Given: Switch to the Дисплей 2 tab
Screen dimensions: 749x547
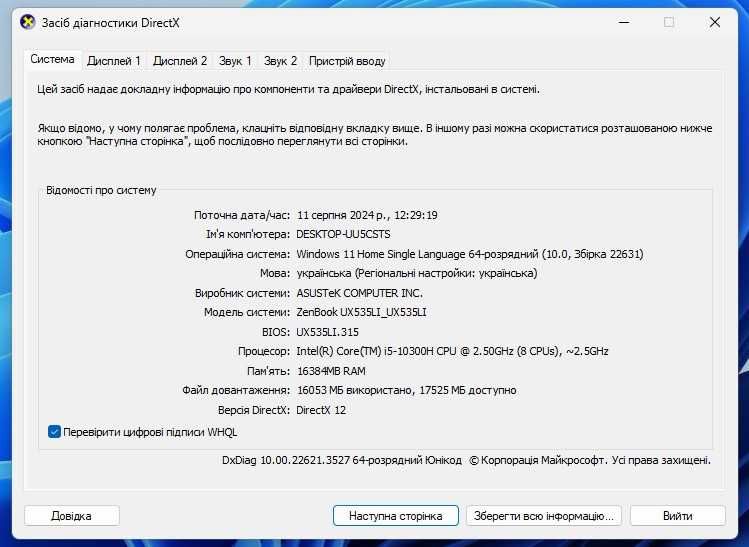Looking at the screenshot, I should point(180,61).
